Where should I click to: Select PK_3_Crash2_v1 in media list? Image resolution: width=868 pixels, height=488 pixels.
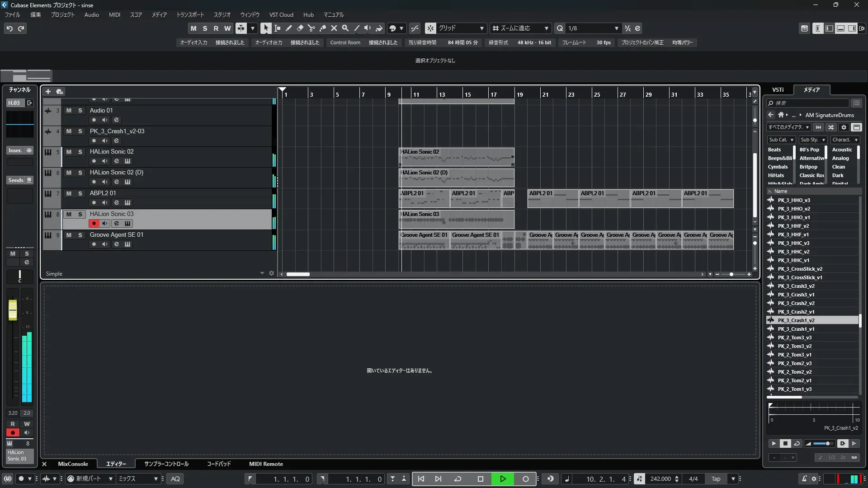(796, 312)
